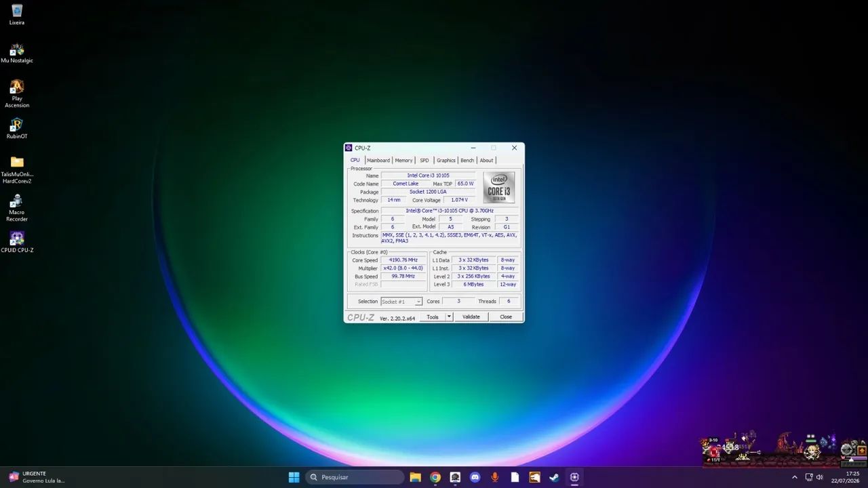Image resolution: width=868 pixels, height=488 pixels.
Task: Click the Intel Core i3 logo badge
Action: point(499,188)
